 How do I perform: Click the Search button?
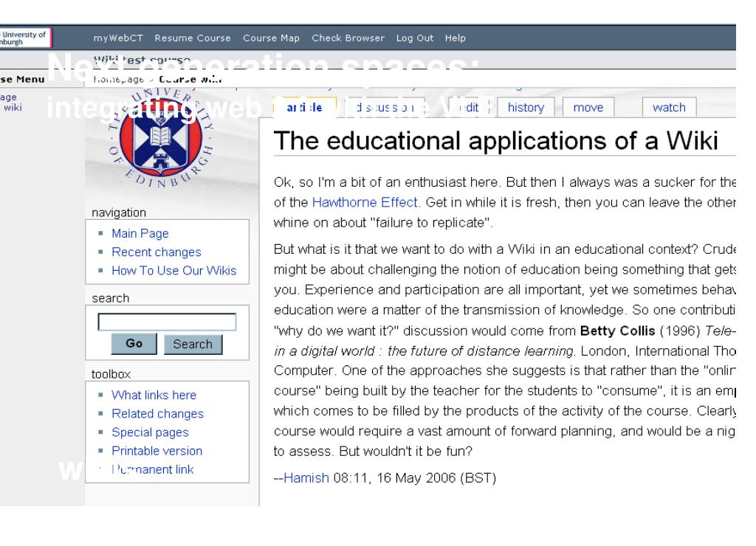tap(193, 344)
